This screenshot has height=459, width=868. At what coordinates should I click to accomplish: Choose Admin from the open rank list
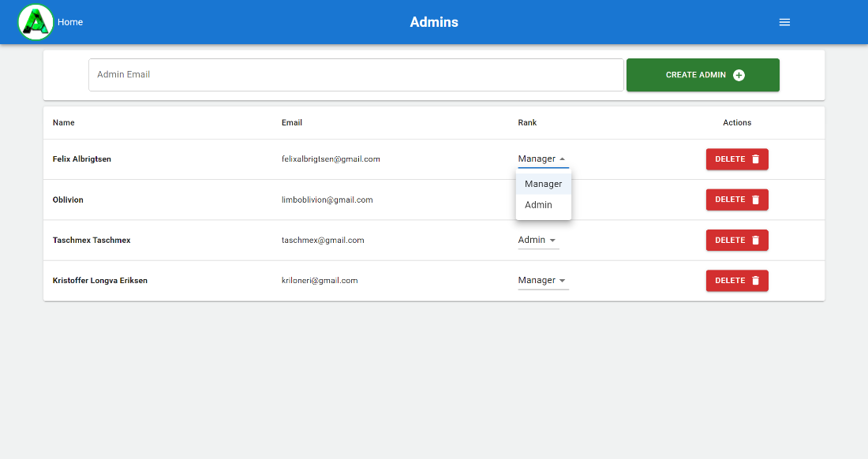[x=539, y=205]
